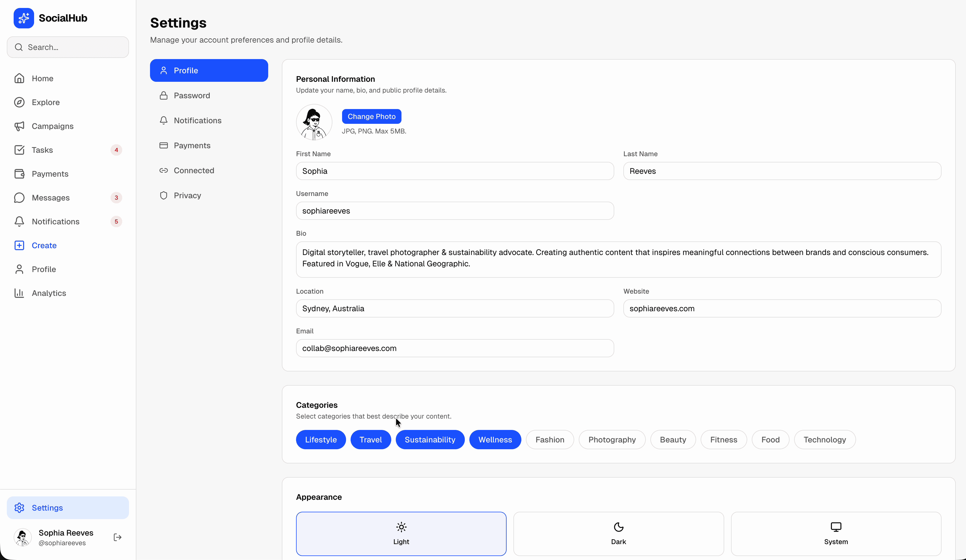Check Notifications via the bell icon
Viewport: 966px width, 560px height.
tap(20, 222)
